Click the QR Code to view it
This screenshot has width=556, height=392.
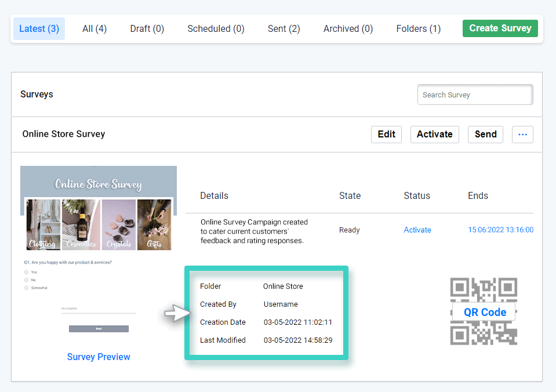click(x=484, y=312)
